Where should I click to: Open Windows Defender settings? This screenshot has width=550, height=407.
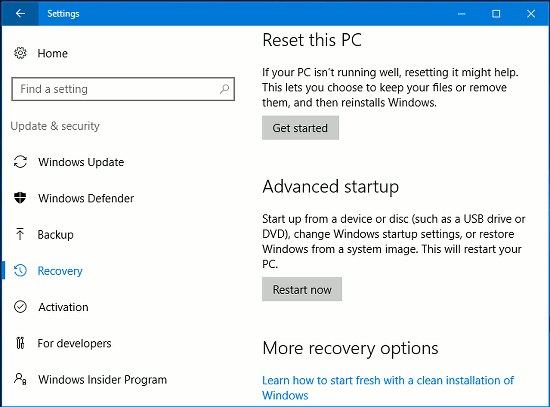(86, 198)
